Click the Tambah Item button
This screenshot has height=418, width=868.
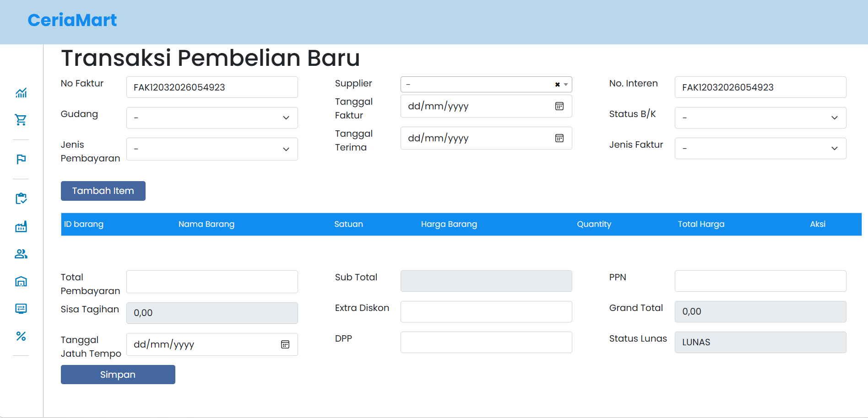[x=103, y=191]
